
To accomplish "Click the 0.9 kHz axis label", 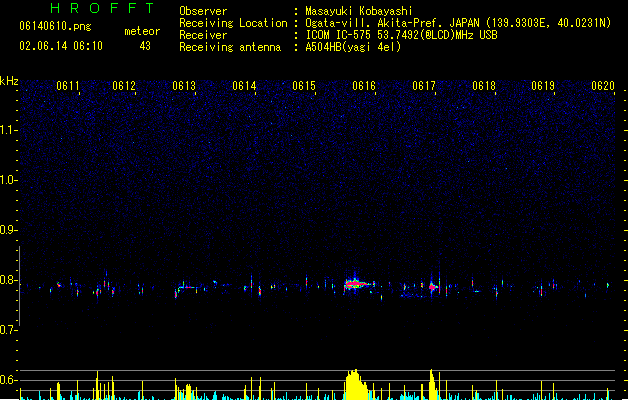I will (8, 230).
